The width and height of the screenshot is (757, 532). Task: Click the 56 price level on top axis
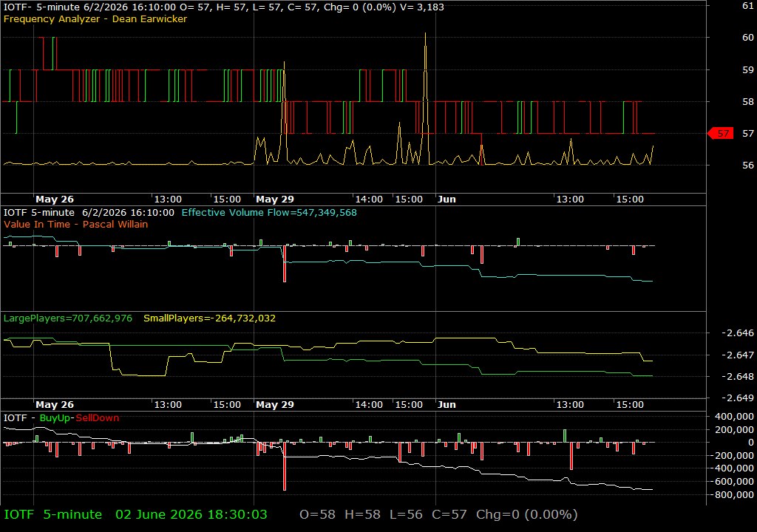[748, 165]
